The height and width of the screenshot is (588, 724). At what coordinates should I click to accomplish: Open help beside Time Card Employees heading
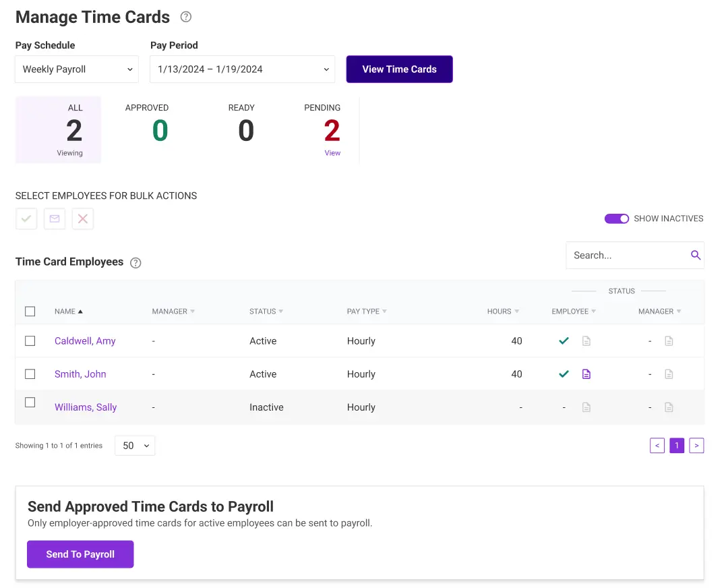(x=135, y=263)
